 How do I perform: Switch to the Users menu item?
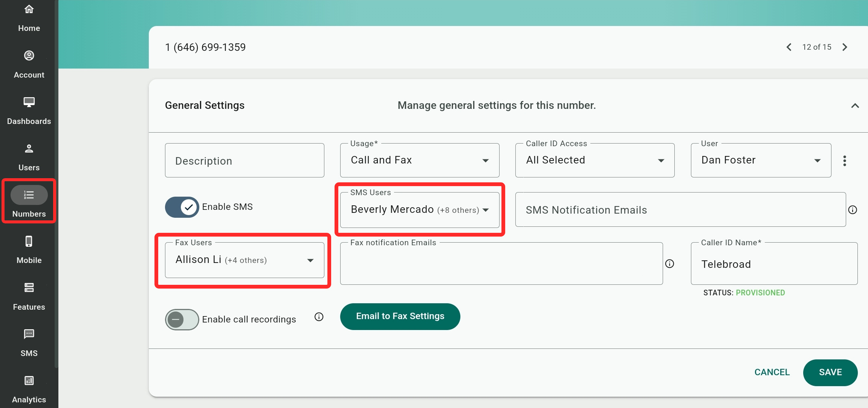(29, 157)
